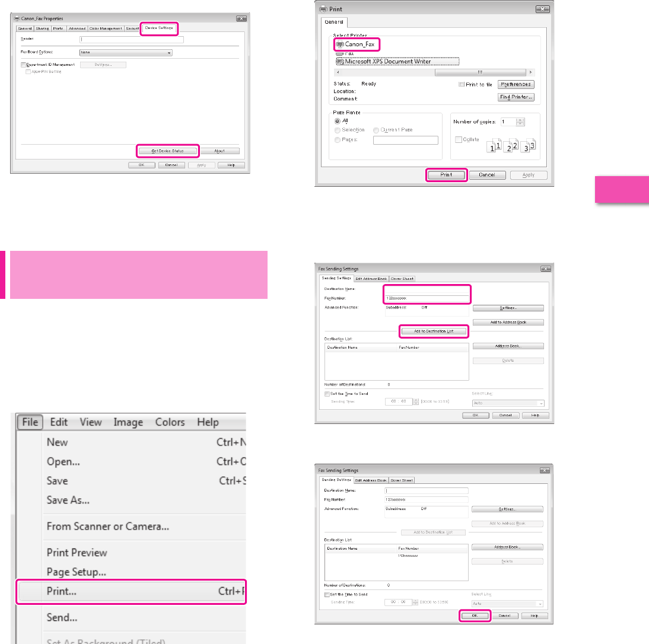The image size is (649, 644).
Task: Toggle the Collate checkbox
Action: [x=459, y=140]
